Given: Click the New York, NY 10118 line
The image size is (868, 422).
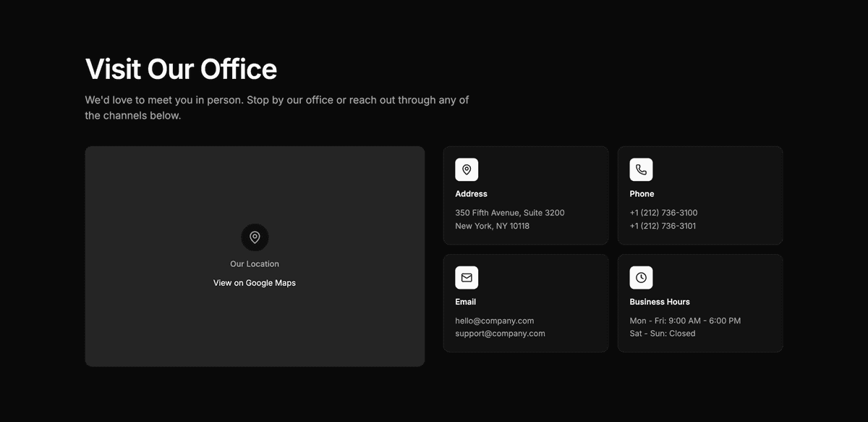Looking at the screenshot, I should tap(492, 226).
